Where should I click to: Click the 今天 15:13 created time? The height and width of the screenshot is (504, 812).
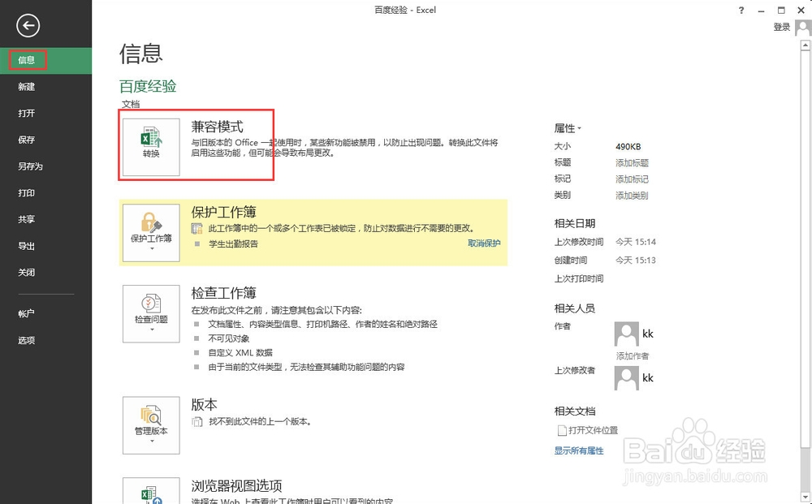tap(636, 261)
